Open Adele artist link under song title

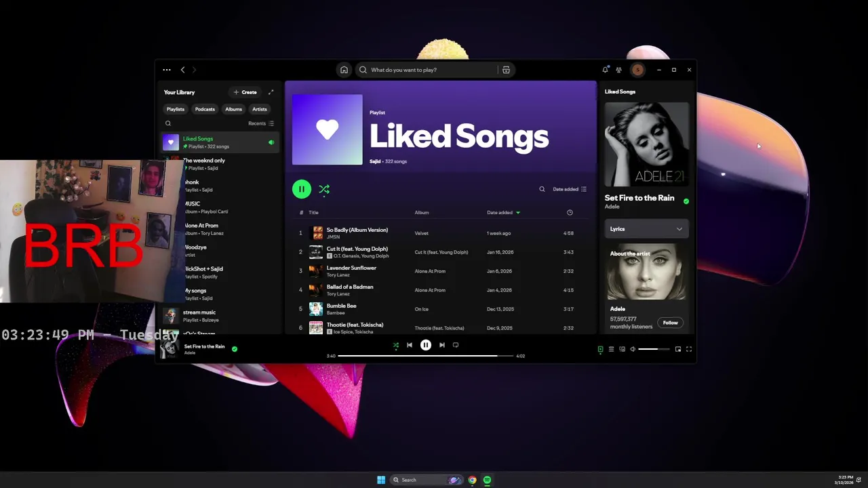pyautogui.click(x=612, y=207)
